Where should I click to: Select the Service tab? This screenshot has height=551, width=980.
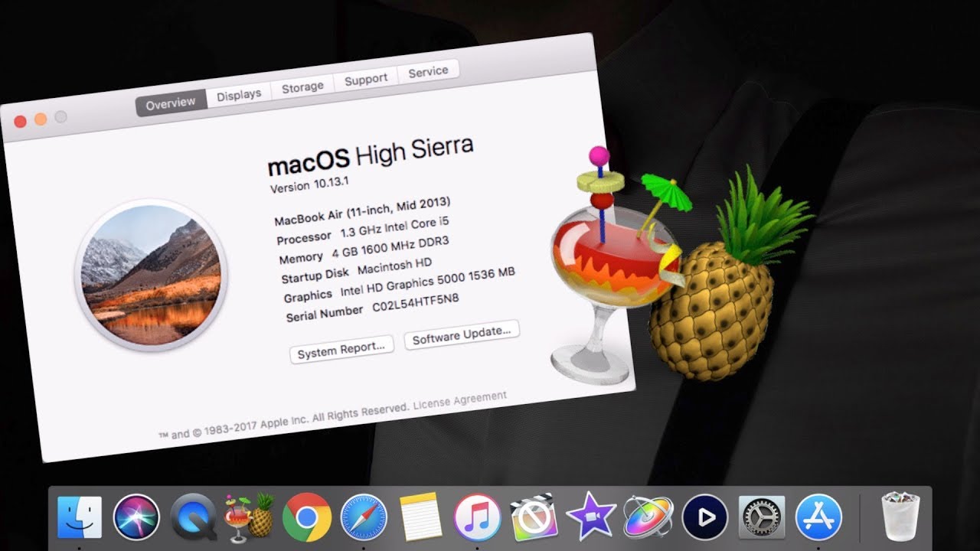428,72
